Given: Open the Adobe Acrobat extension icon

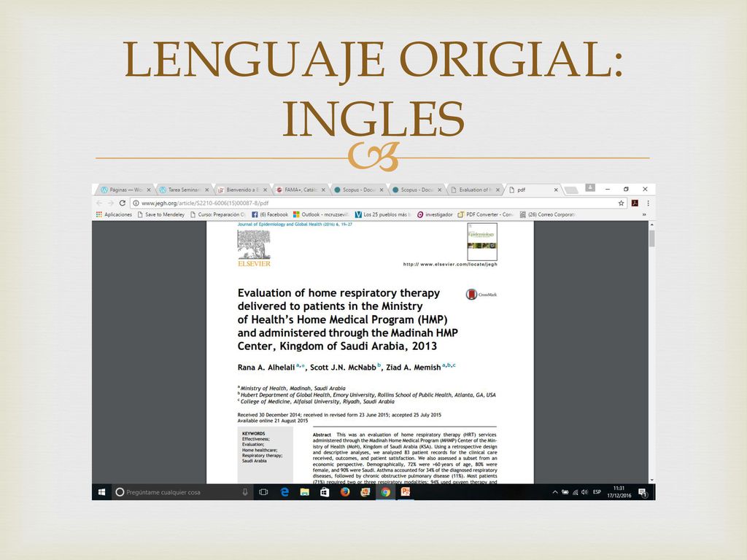Looking at the screenshot, I should (x=635, y=203).
